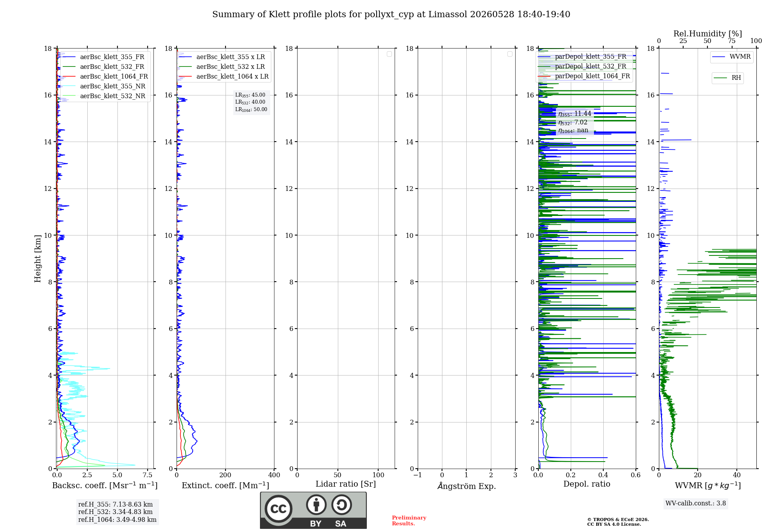Click the 'Rel.Humidity [%]' top axis label

click(x=707, y=34)
